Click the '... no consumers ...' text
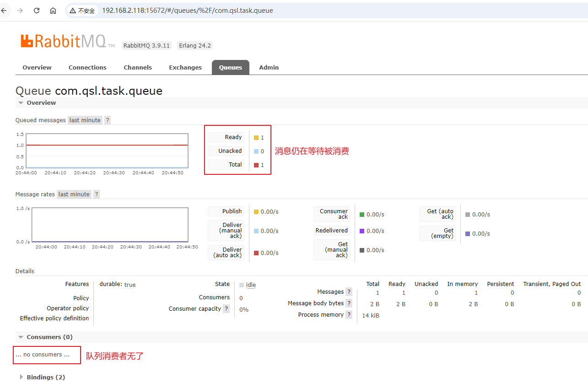Viewport: 588px width, 383px height. pyautogui.click(x=43, y=355)
